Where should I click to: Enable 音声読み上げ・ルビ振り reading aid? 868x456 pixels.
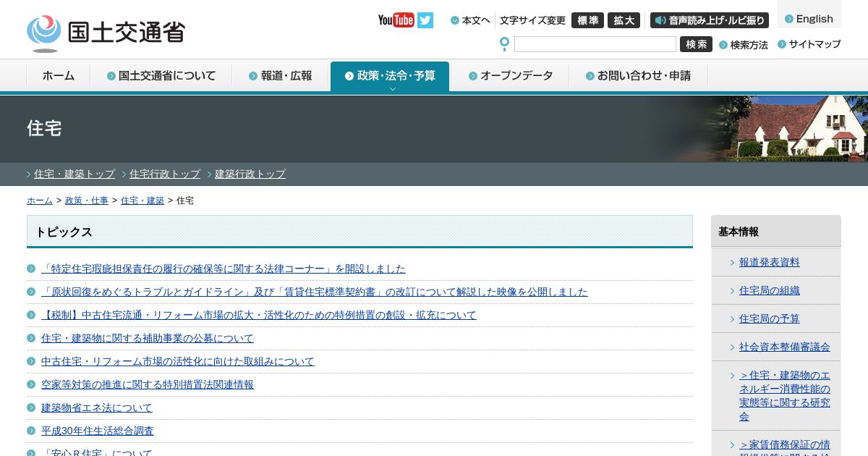pos(710,20)
